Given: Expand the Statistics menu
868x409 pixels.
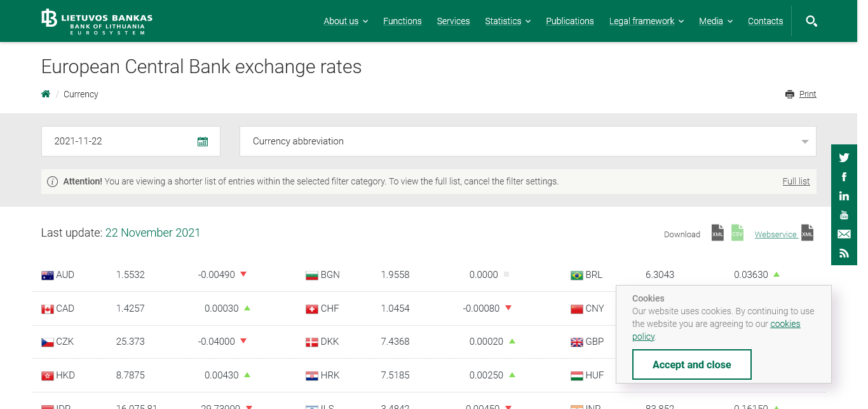Looking at the screenshot, I should click(x=507, y=21).
